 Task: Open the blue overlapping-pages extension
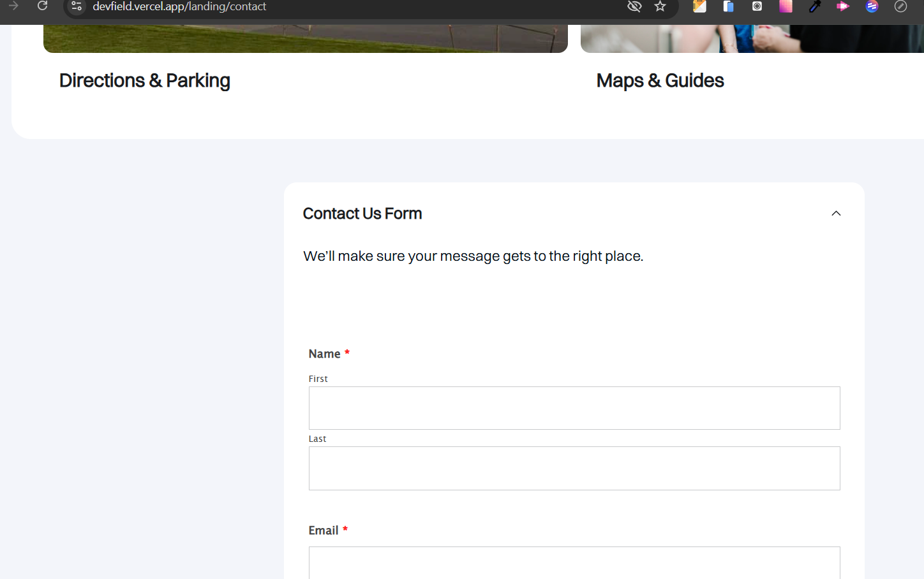click(x=728, y=6)
